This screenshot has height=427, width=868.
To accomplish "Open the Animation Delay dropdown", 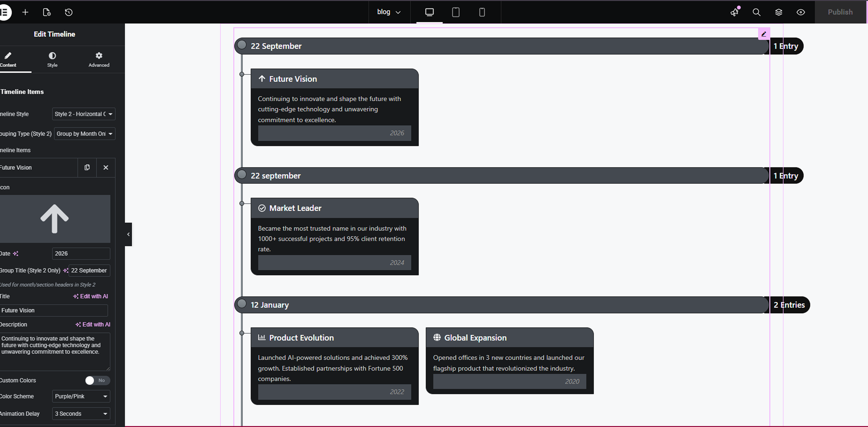I will click(x=81, y=414).
